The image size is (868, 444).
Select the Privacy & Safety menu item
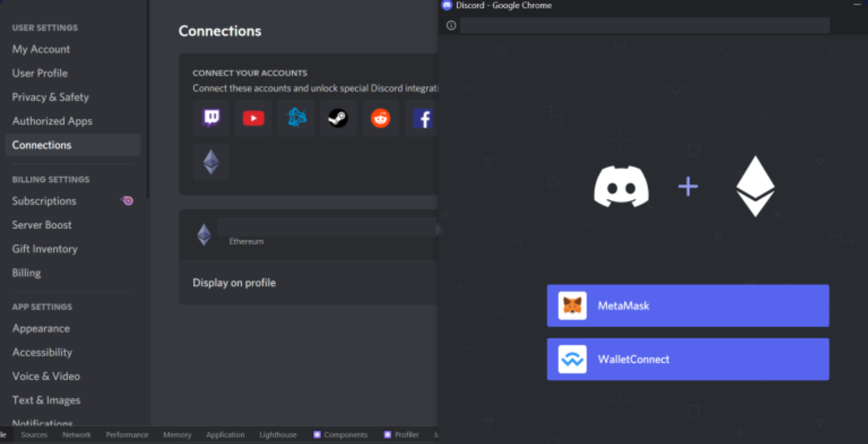50,97
